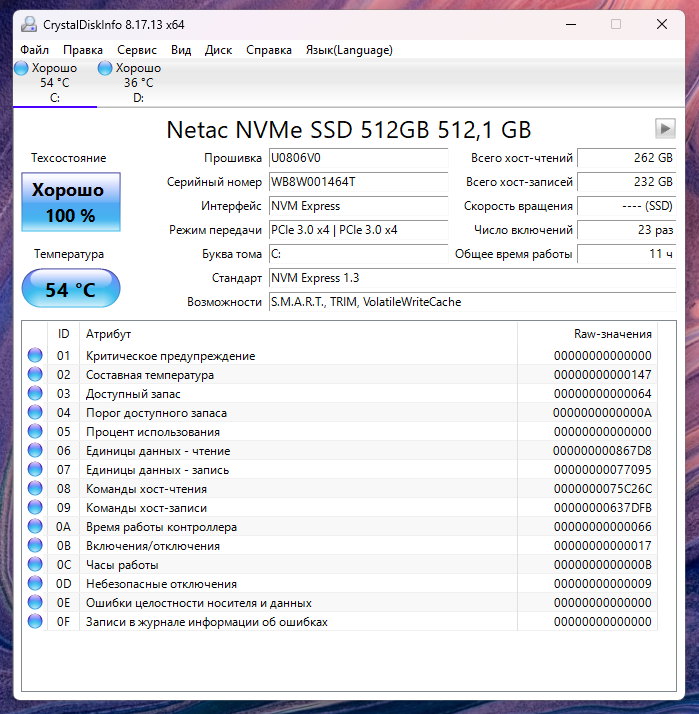Click the Хорошо 100 % health status button
This screenshot has width=699, height=714.
pyautogui.click(x=71, y=202)
